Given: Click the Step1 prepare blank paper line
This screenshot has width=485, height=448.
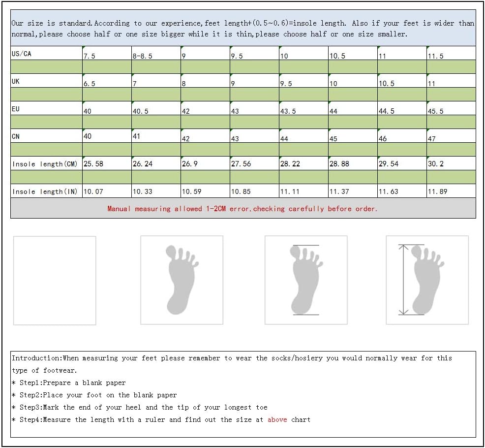Looking at the screenshot, I should coord(69,383).
